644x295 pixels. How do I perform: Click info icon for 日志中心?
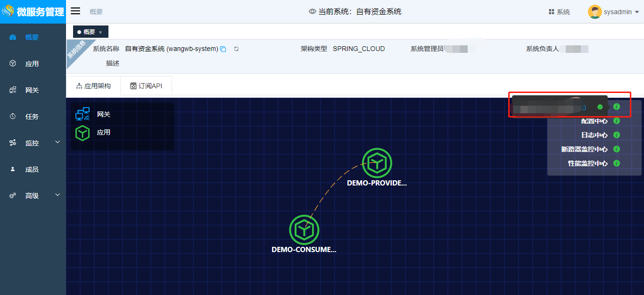click(616, 135)
